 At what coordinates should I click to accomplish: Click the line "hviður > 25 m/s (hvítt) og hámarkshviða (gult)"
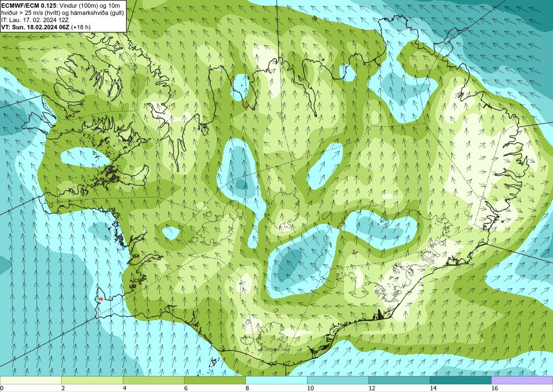[x=63, y=13]
